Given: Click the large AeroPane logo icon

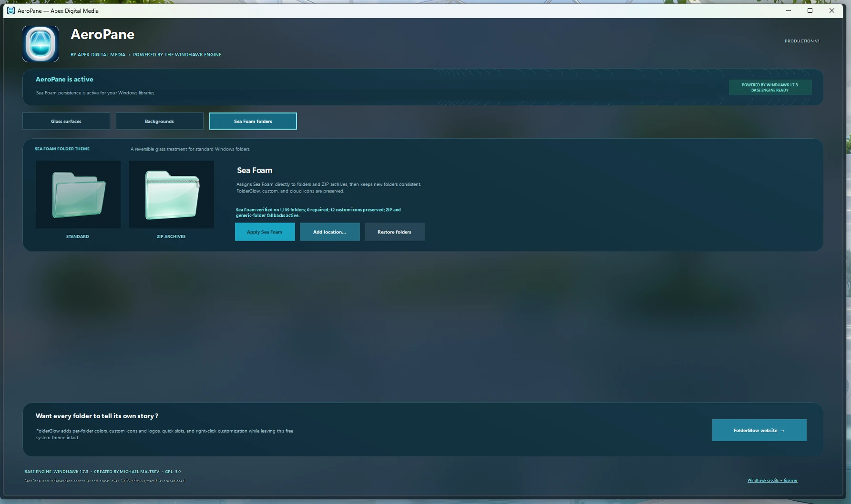Looking at the screenshot, I should click(41, 44).
